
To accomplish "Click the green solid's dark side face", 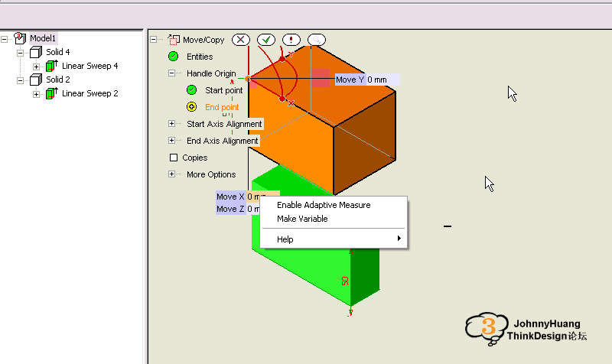I will (365, 275).
